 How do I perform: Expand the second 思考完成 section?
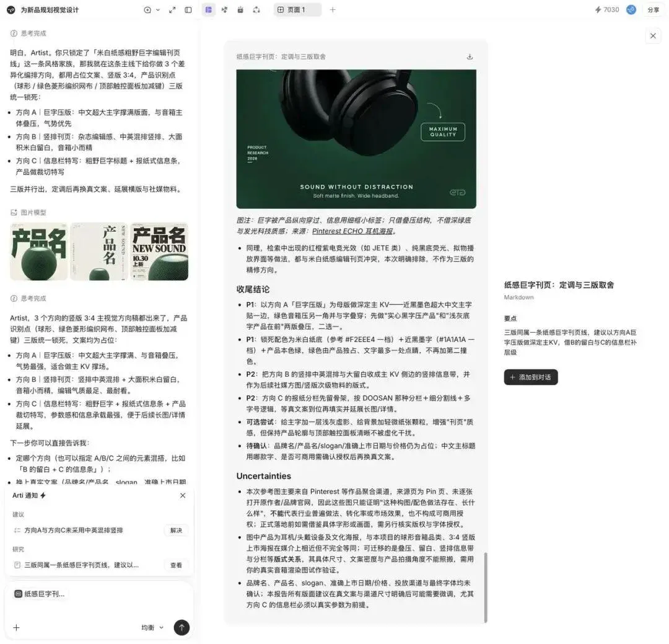pyautogui.click(x=28, y=298)
